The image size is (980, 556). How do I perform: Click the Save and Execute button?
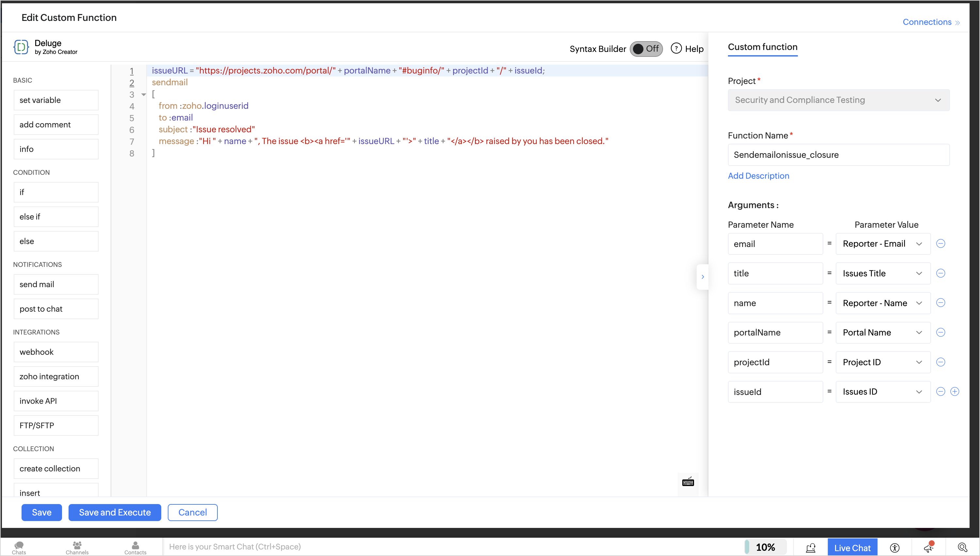(115, 513)
